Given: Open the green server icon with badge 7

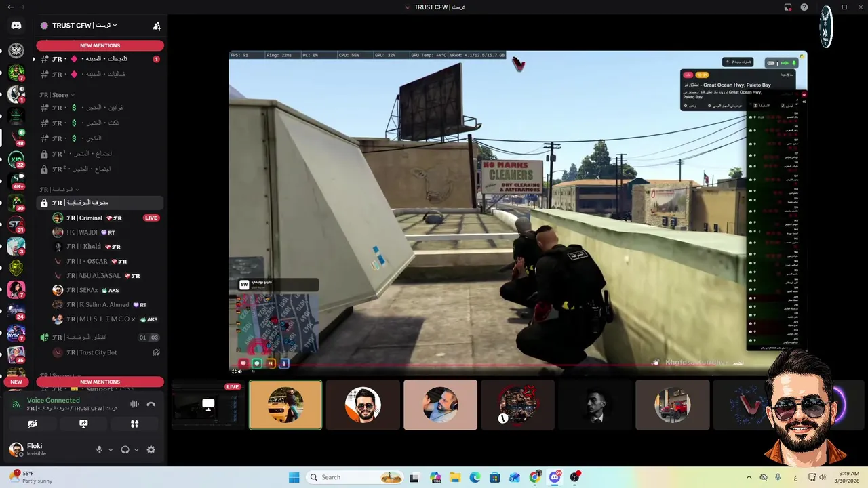Looking at the screenshot, I should click(x=16, y=72).
